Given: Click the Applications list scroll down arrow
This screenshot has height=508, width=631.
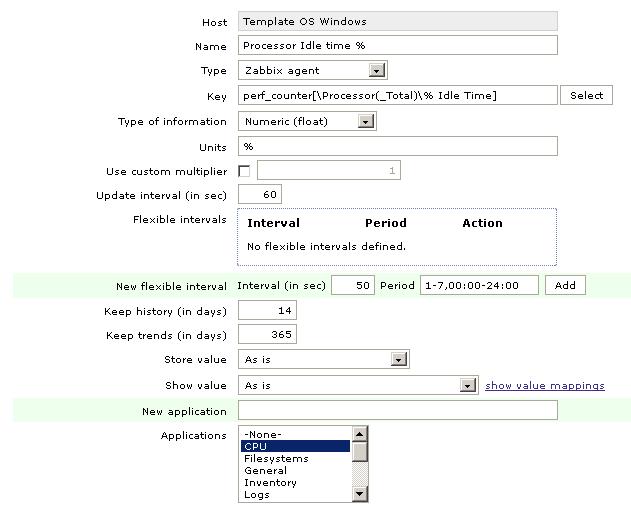Looking at the screenshot, I should (360, 493).
